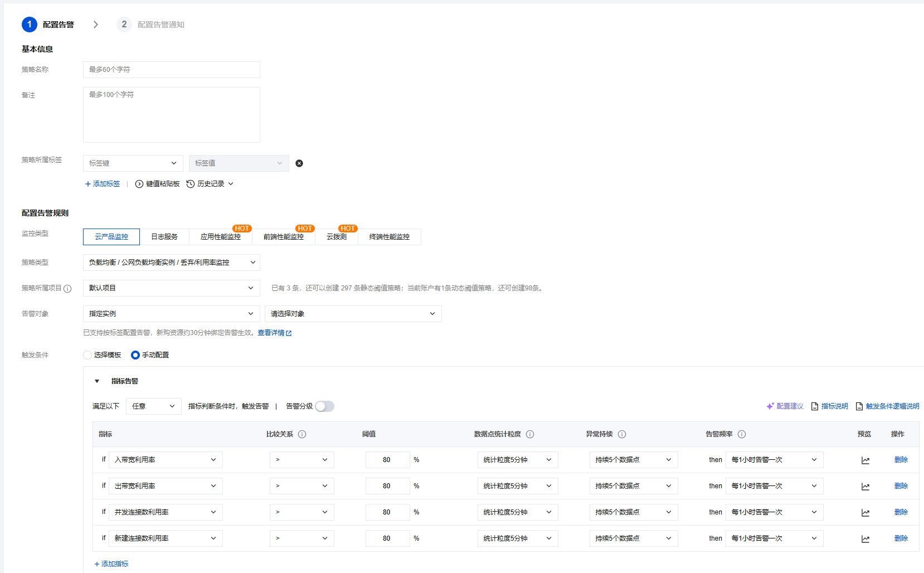Click info icon beside 数据点统计粒度 header

point(530,434)
